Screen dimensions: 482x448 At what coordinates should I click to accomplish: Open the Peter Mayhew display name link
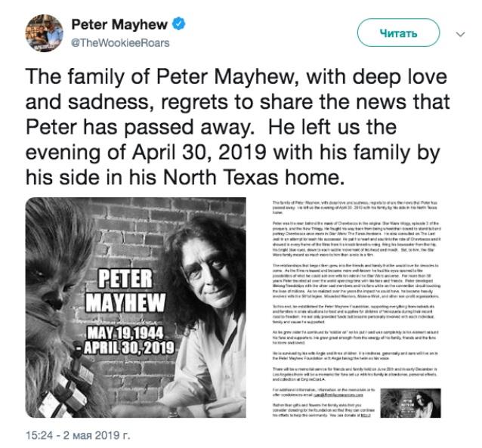[119, 25]
